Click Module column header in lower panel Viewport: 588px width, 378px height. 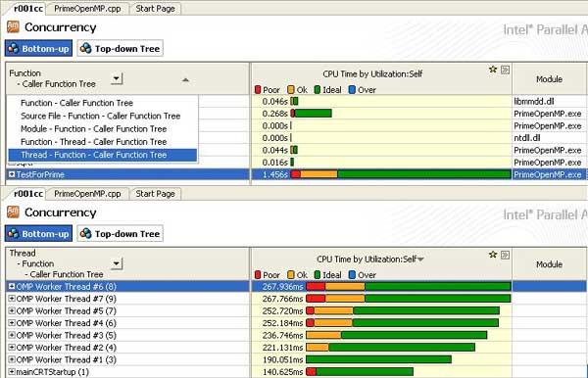[x=550, y=264]
